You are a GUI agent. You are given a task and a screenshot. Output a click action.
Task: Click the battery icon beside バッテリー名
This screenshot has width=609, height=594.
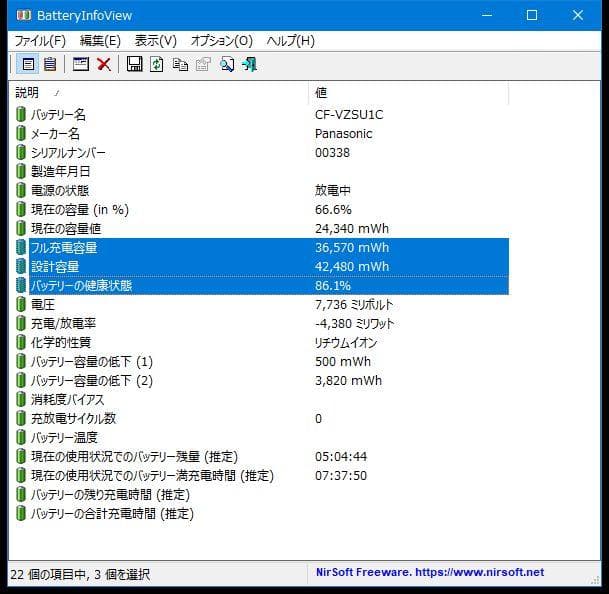tap(21, 115)
